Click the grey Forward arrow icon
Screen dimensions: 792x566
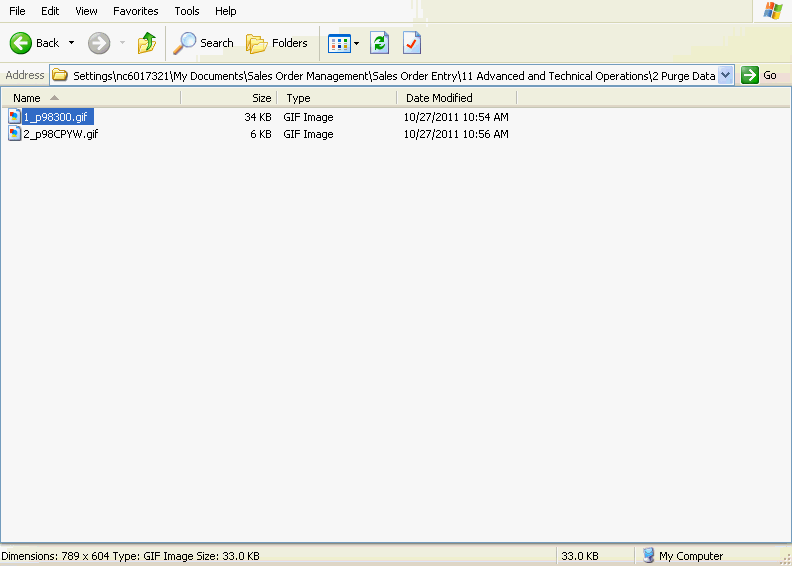[x=99, y=43]
